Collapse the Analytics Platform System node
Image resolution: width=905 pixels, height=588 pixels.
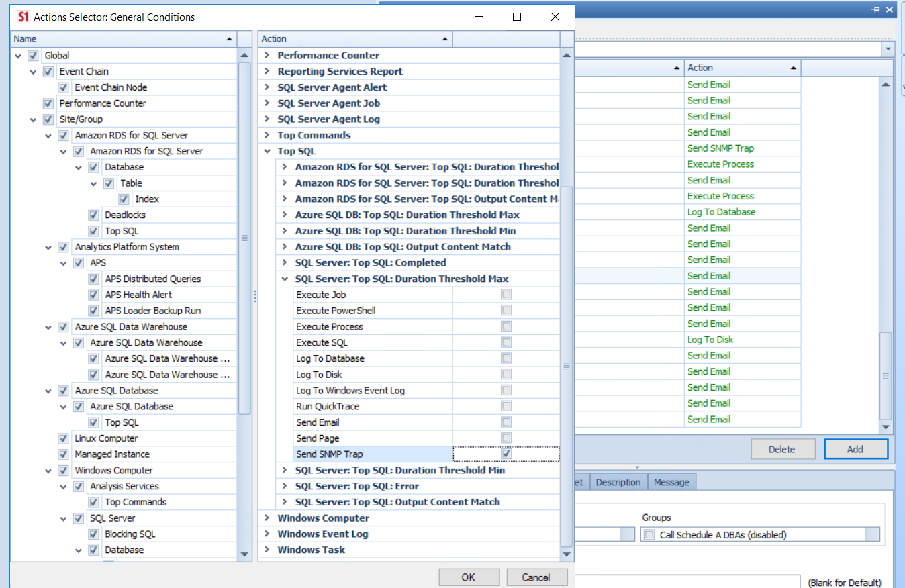(48, 247)
